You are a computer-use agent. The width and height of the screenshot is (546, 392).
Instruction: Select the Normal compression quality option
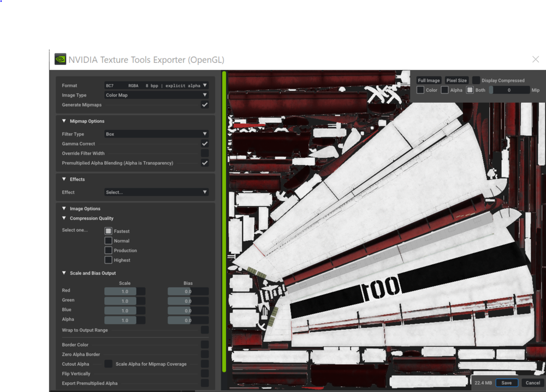click(108, 241)
